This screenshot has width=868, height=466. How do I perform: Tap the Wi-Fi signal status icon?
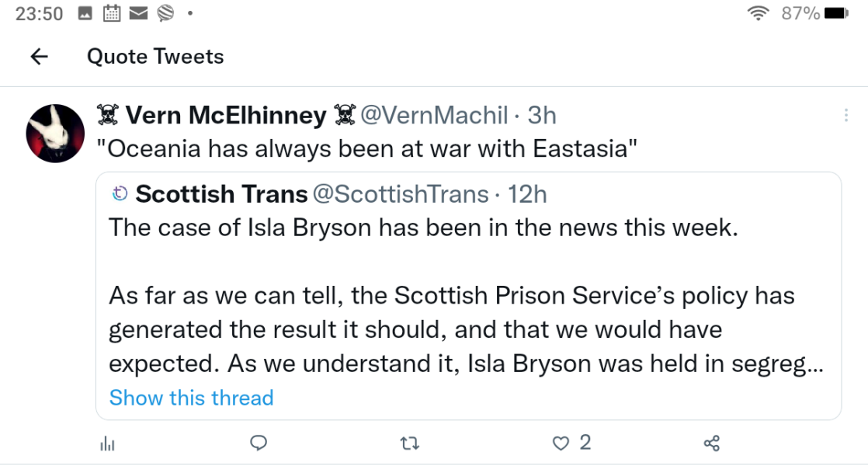pyautogui.click(x=758, y=13)
